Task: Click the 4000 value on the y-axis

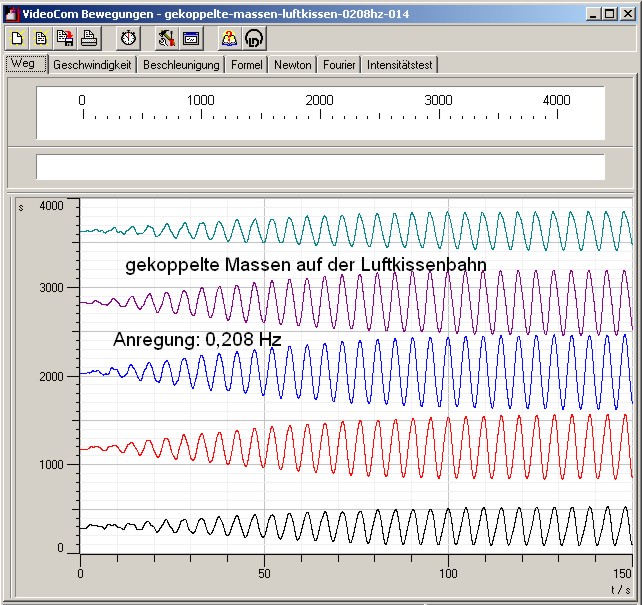Action: click(x=51, y=205)
